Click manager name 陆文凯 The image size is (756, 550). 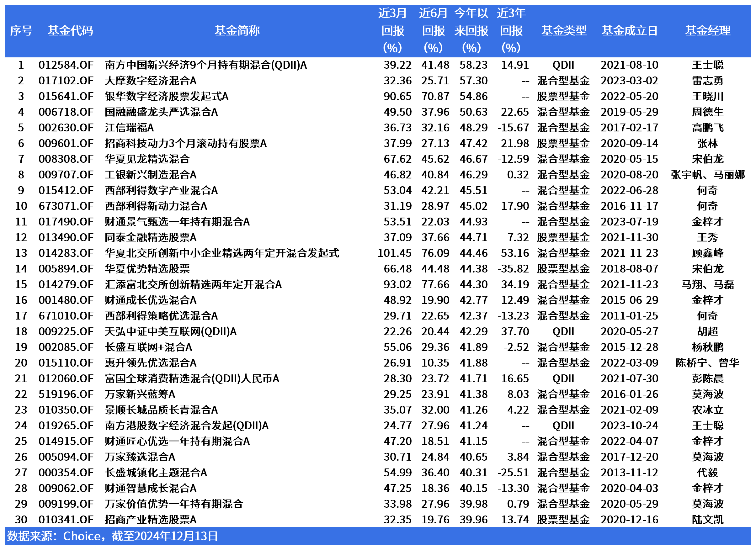pyautogui.click(x=708, y=519)
